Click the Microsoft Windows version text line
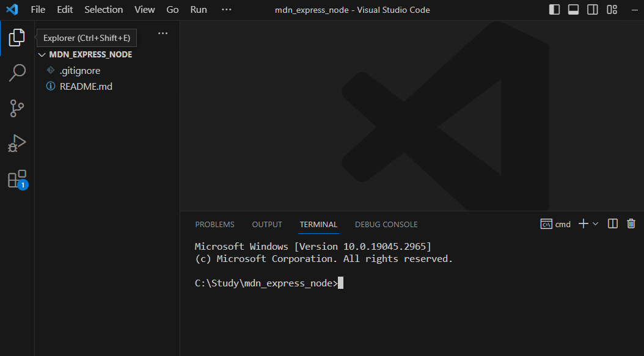Image resolution: width=644 pixels, height=356 pixels. (313, 246)
